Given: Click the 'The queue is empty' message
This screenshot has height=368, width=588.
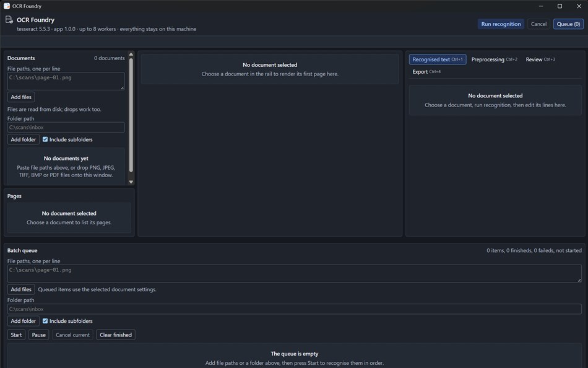Looking at the screenshot, I should [295, 354].
